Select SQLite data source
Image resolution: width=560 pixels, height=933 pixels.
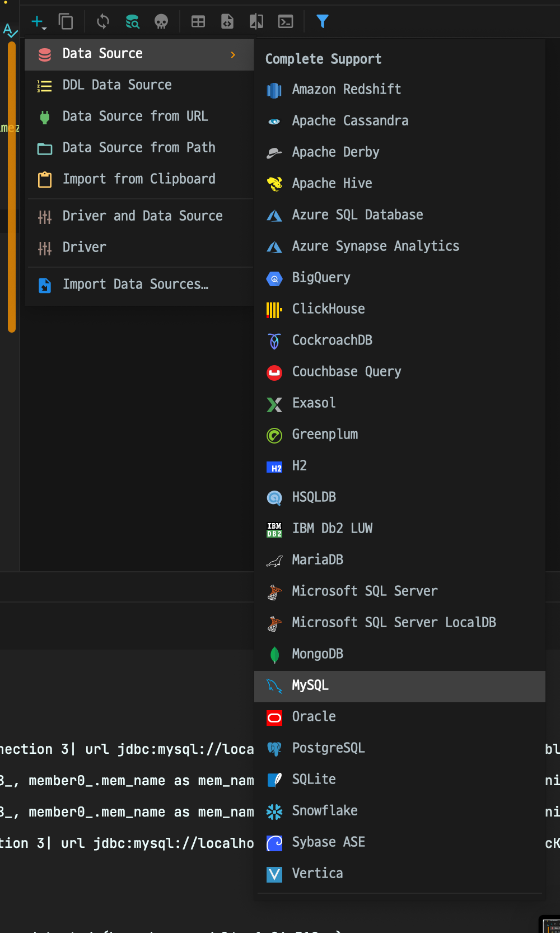(400, 780)
